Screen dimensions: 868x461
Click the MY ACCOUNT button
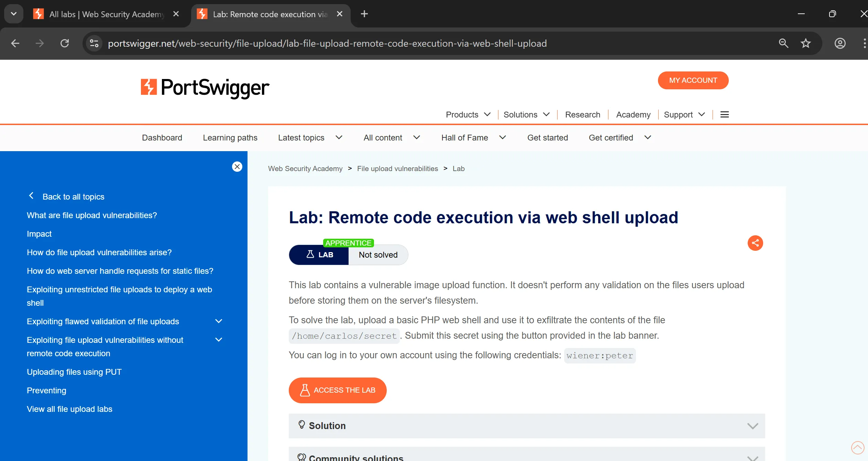(693, 80)
